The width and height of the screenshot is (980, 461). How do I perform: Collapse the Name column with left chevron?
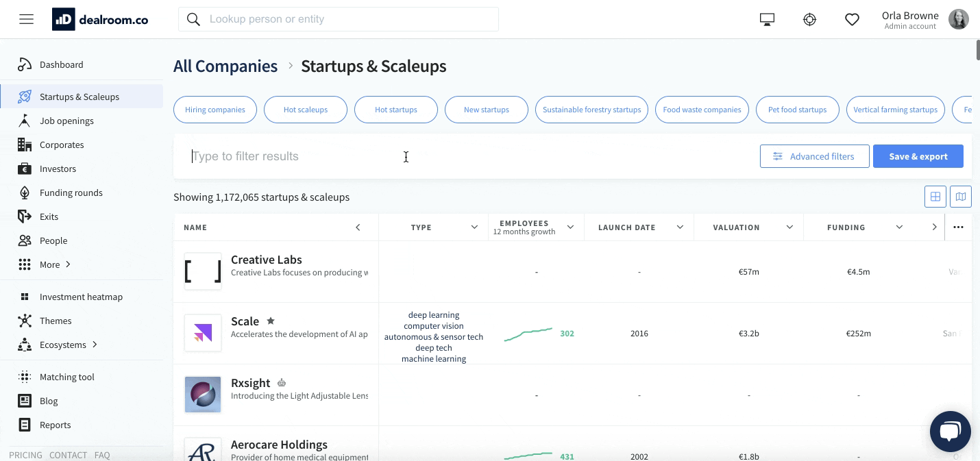(358, 227)
